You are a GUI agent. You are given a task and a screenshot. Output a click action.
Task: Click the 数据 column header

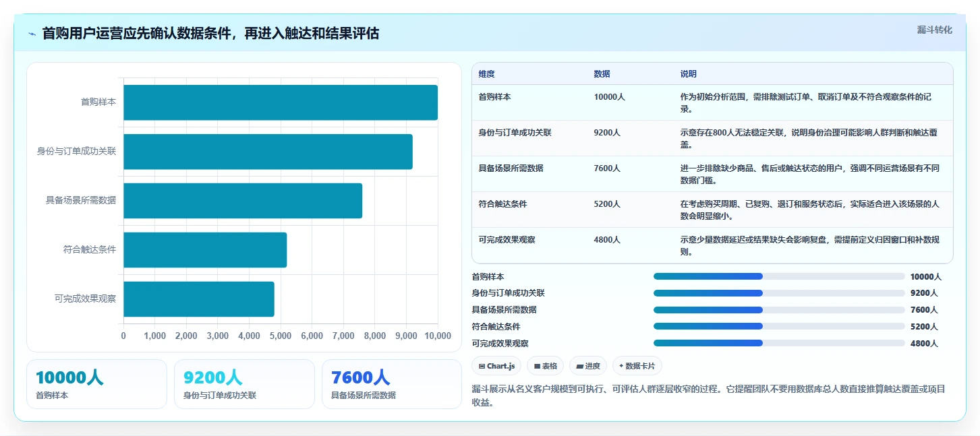click(x=602, y=74)
